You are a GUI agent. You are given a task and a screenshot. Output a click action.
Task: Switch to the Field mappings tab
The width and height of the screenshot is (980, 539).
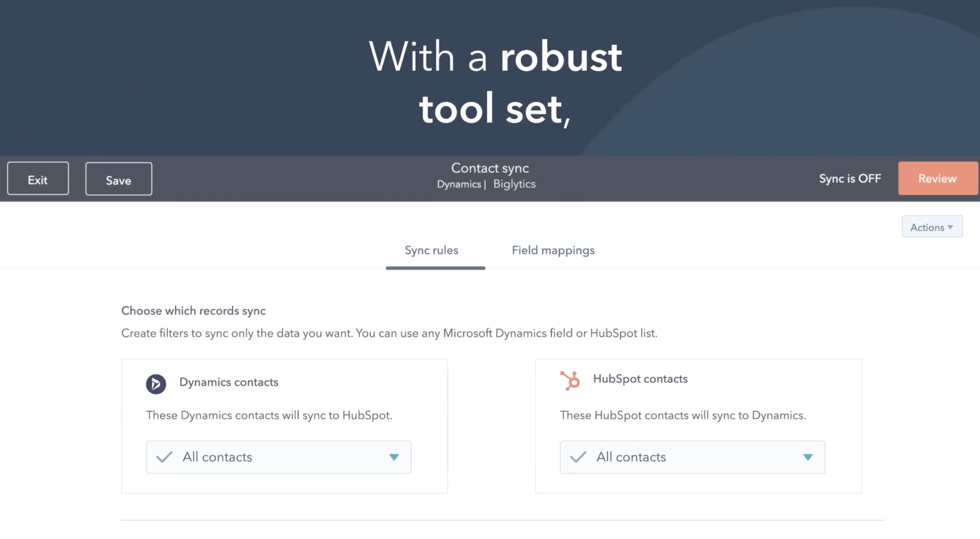pyautogui.click(x=553, y=250)
